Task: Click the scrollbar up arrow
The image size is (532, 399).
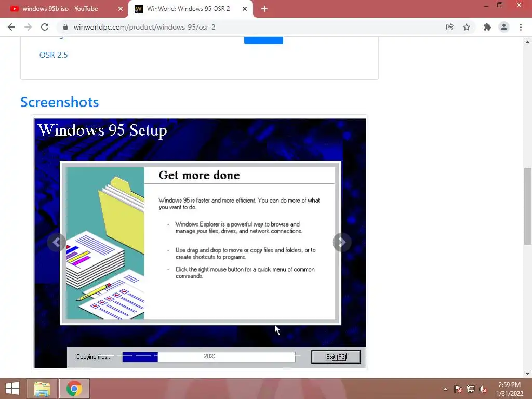Action: [527, 42]
